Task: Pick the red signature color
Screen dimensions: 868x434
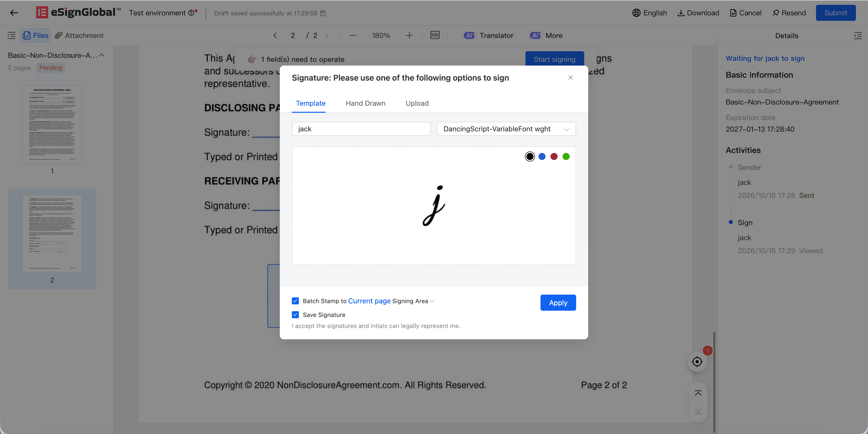Action: coord(554,156)
